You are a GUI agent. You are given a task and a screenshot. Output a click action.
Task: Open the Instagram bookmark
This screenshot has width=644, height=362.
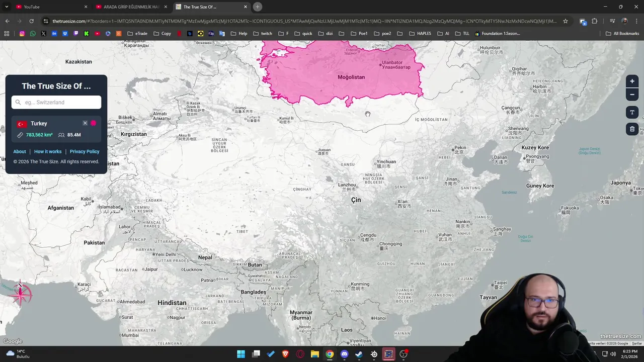[22, 34]
